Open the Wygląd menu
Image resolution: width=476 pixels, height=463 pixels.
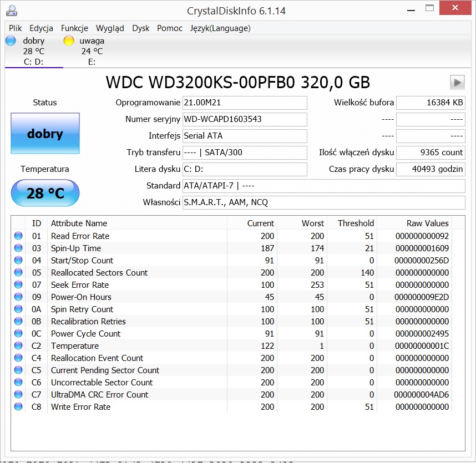110,28
